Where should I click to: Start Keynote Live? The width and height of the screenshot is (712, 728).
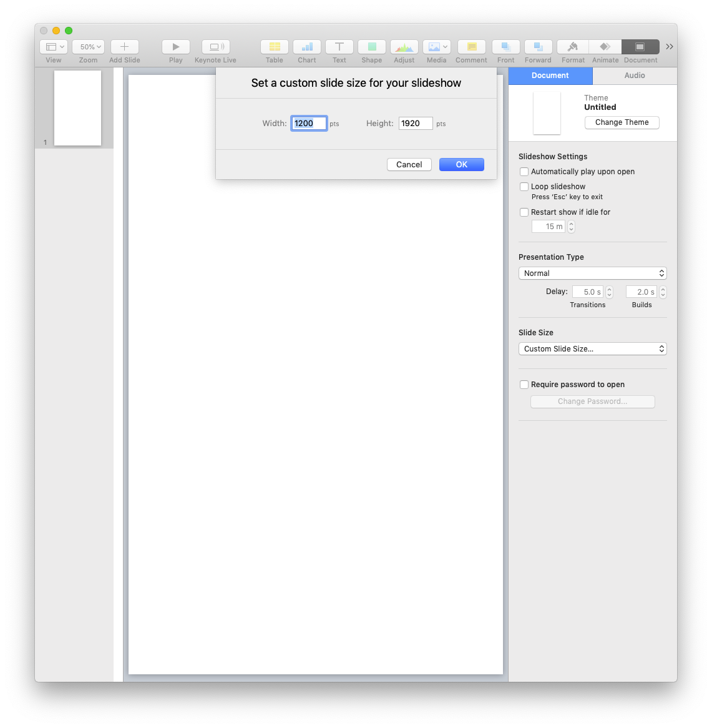tap(215, 47)
